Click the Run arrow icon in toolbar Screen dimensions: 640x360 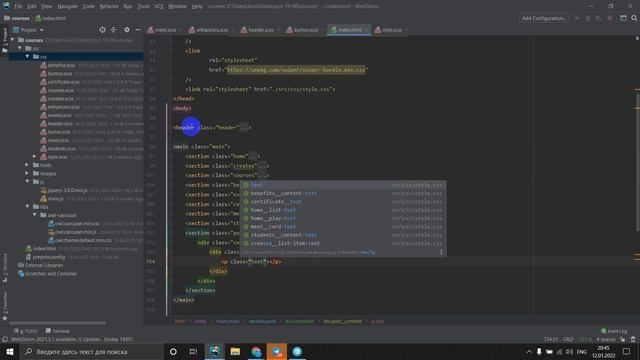pyautogui.click(x=577, y=18)
